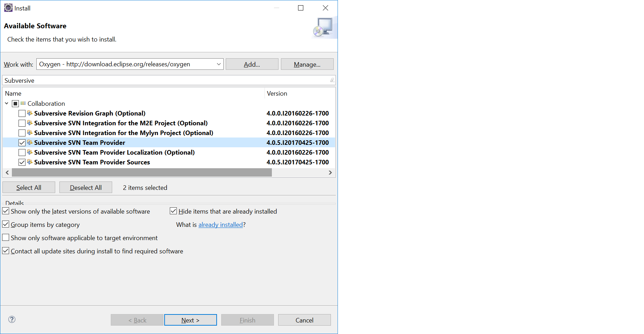The image size is (644, 334).
Task: Click the Deselect All button
Action: pyautogui.click(x=86, y=187)
